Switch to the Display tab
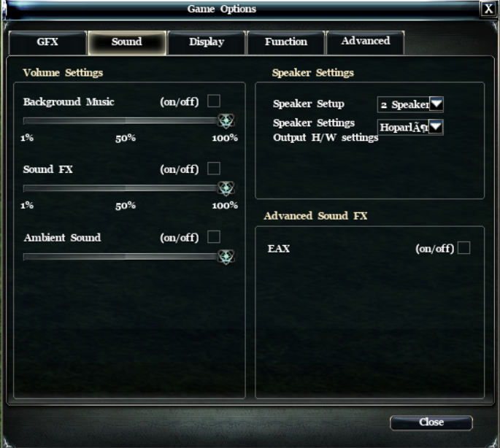This screenshot has height=448, width=500. (207, 42)
